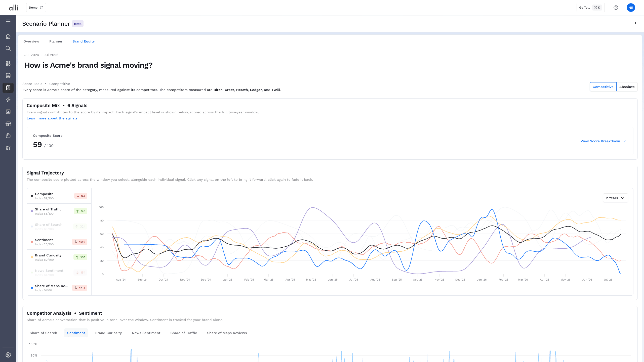Click the alli logo
The width and height of the screenshot is (644, 362).
click(x=14, y=8)
